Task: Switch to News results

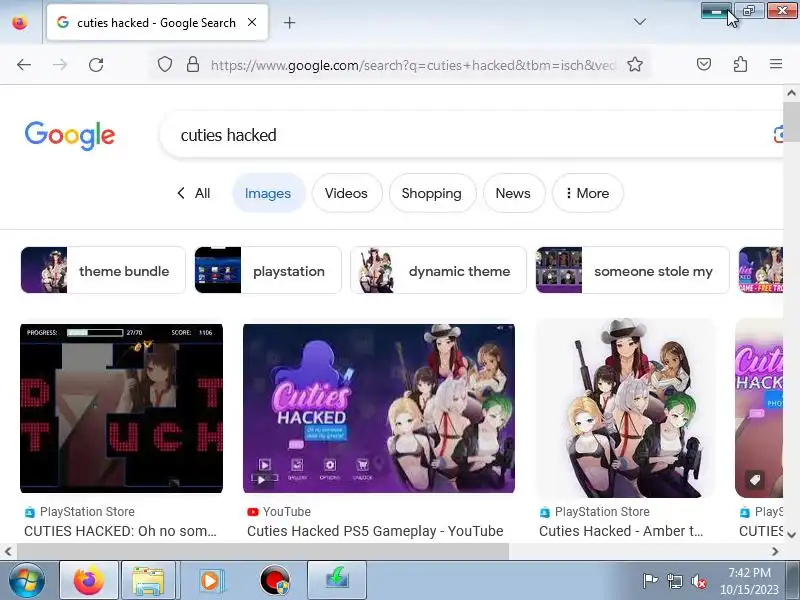Action: tap(513, 193)
